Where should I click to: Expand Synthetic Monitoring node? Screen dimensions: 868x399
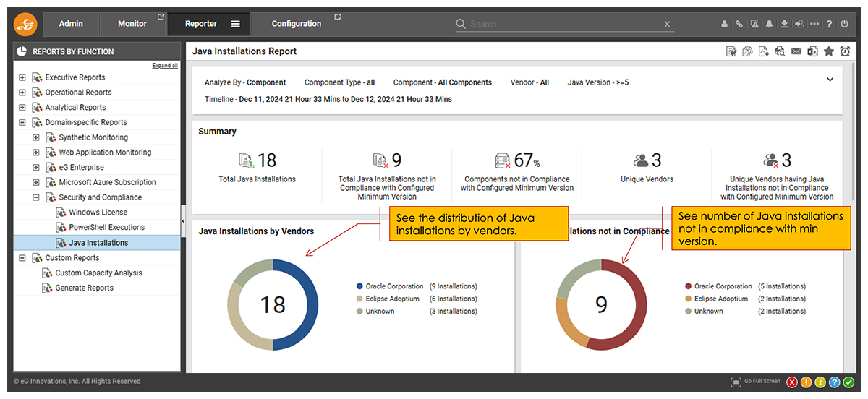tap(36, 137)
